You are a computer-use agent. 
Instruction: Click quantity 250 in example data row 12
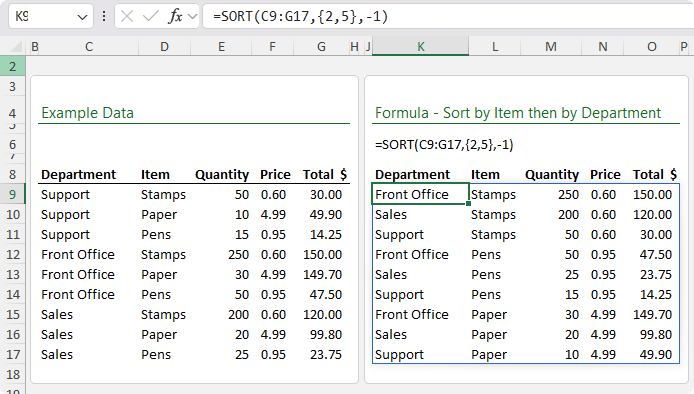point(238,255)
